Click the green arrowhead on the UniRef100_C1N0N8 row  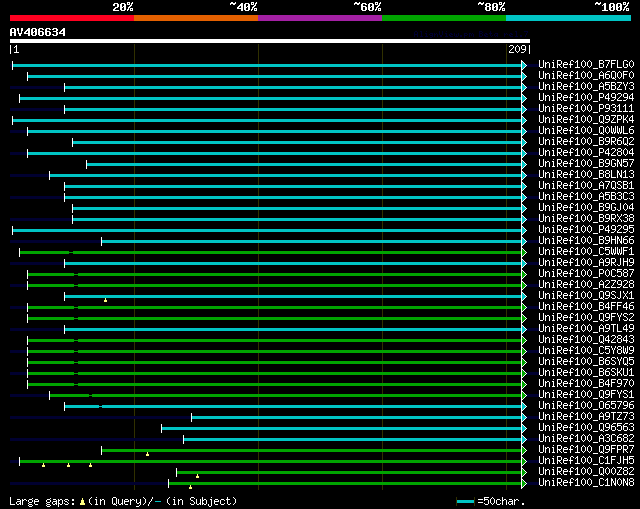[524, 483]
